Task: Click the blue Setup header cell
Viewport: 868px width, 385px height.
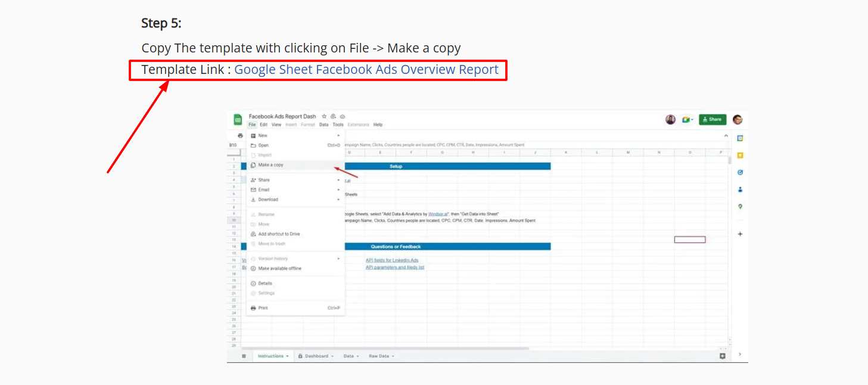Action: [396, 166]
